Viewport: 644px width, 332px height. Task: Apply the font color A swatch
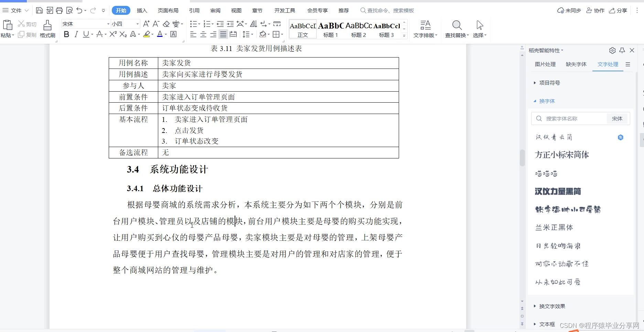pyautogui.click(x=160, y=34)
